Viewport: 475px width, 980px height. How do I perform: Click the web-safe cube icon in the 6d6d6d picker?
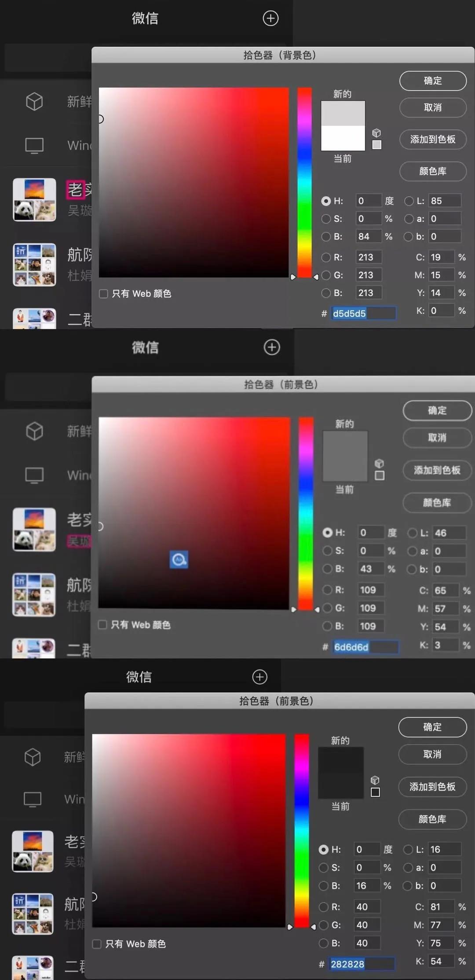[379, 464]
